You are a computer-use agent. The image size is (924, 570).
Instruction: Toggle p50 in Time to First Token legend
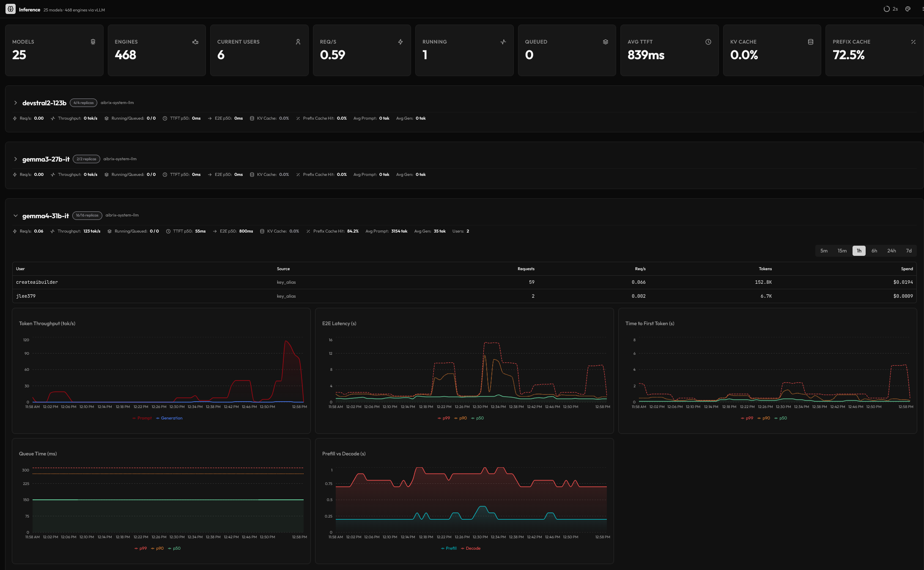pos(781,418)
